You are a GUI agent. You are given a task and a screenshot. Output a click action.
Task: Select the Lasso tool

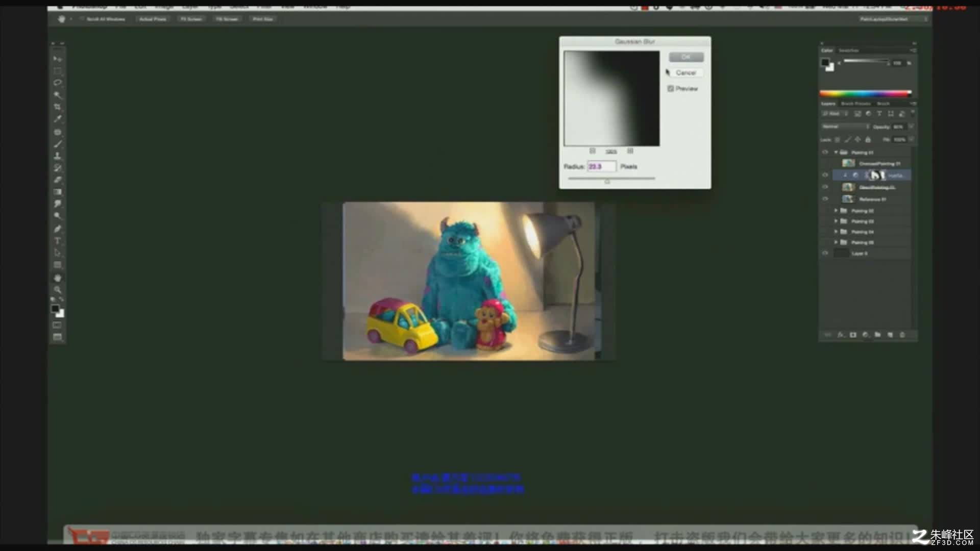[x=57, y=83]
